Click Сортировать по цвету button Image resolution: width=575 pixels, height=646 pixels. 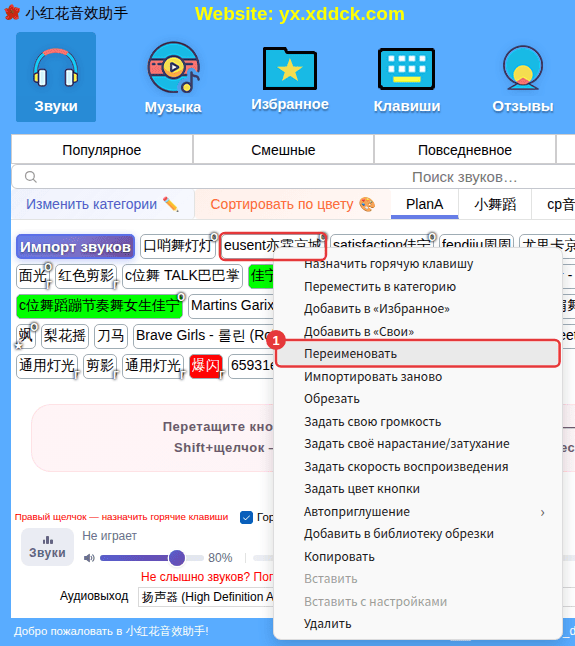click(x=293, y=204)
